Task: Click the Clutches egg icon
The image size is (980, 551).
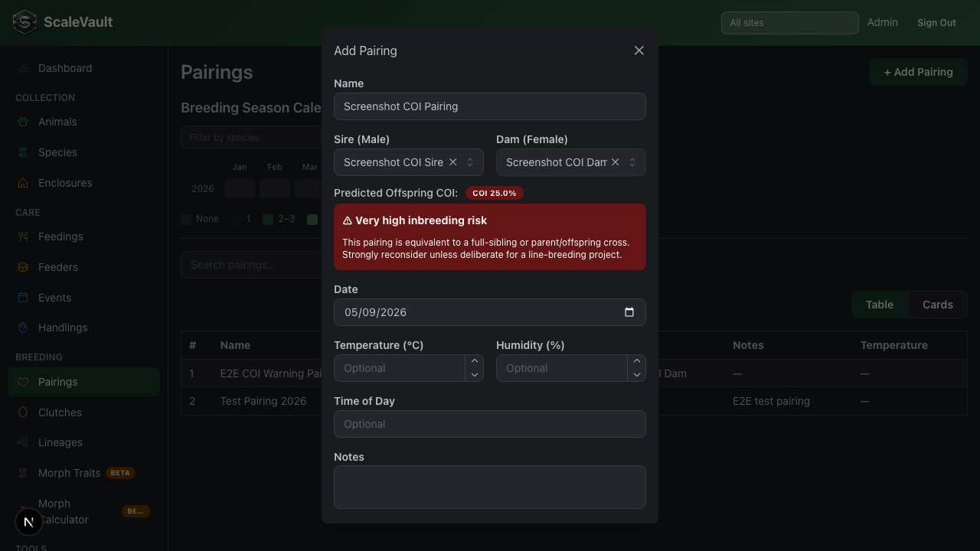Action: tap(23, 412)
